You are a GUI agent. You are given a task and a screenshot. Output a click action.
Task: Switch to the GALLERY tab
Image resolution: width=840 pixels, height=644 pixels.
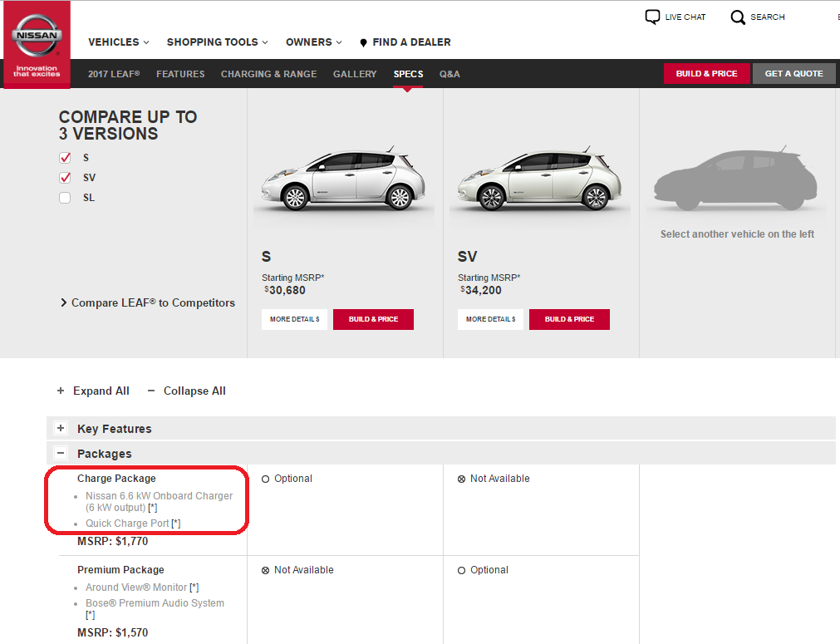pos(354,74)
